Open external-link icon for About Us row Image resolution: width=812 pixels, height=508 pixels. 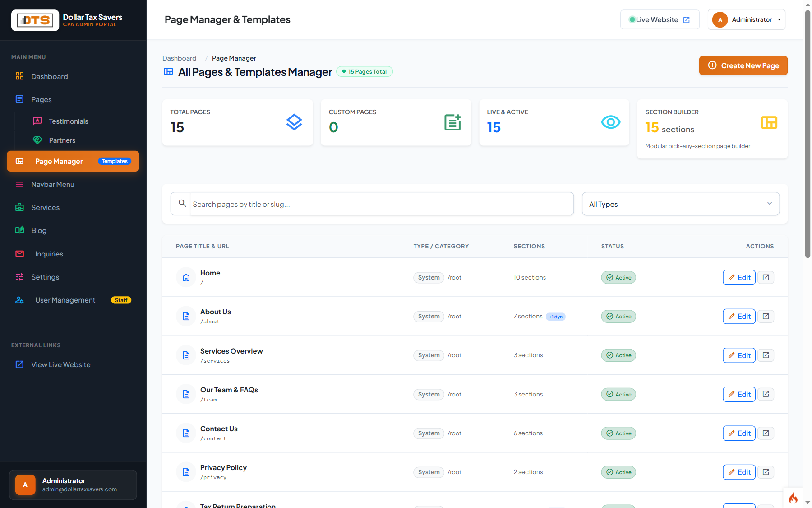click(766, 316)
